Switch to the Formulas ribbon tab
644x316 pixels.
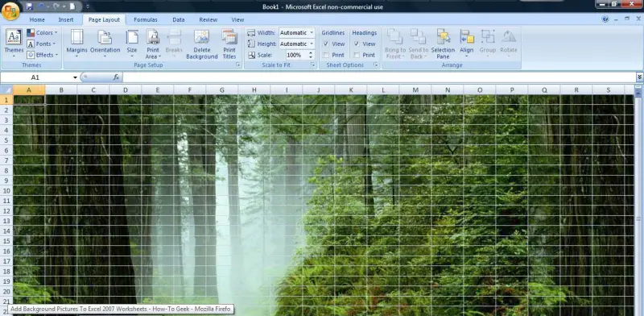click(x=146, y=19)
